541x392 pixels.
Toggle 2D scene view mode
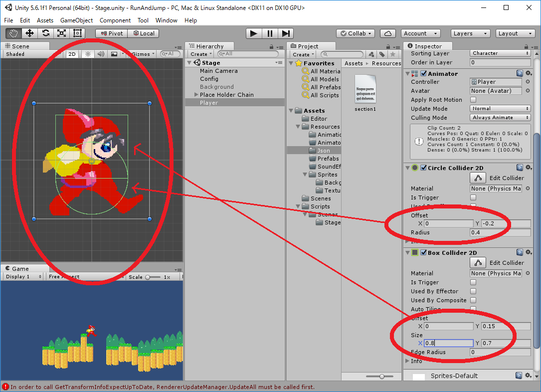coord(72,54)
